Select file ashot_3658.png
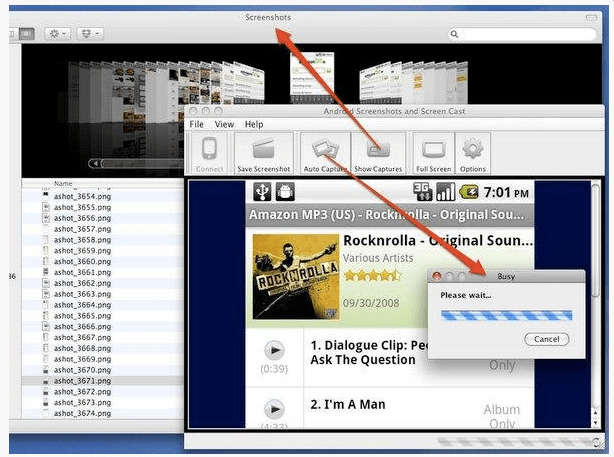614x457 pixels. pyautogui.click(x=82, y=240)
